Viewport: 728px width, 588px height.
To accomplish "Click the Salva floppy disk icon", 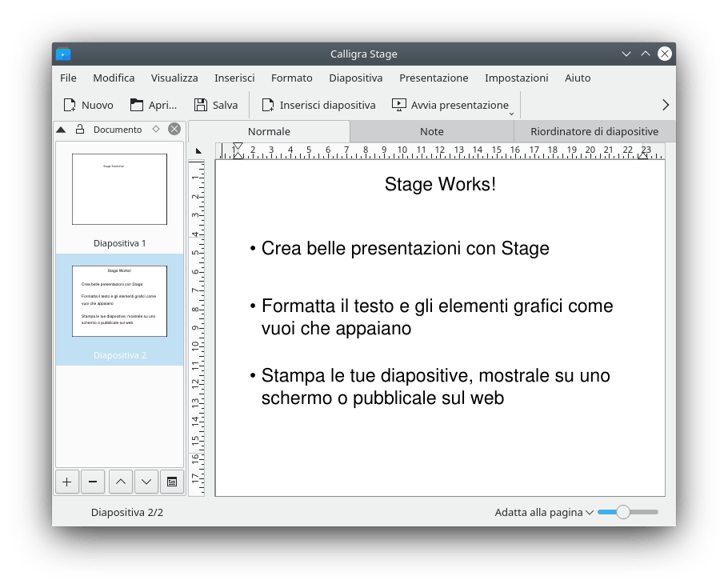I will (x=201, y=105).
